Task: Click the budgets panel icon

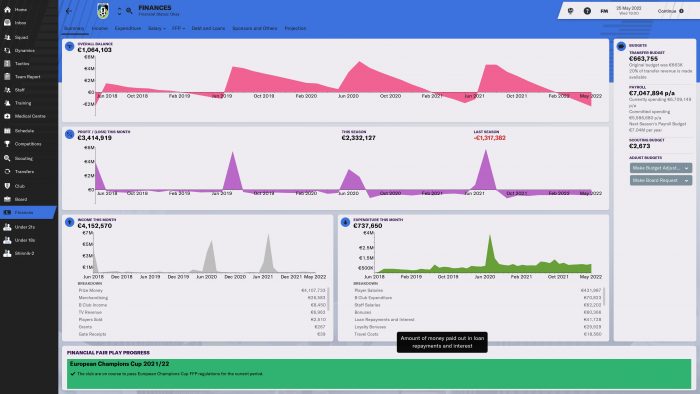Action: click(621, 46)
